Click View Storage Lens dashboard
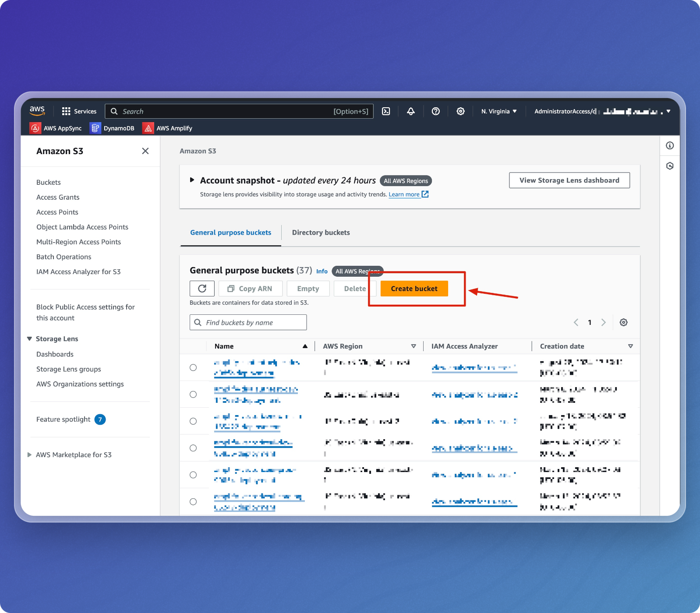The width and height of the screenshot is (700, 613). [569, 180]
